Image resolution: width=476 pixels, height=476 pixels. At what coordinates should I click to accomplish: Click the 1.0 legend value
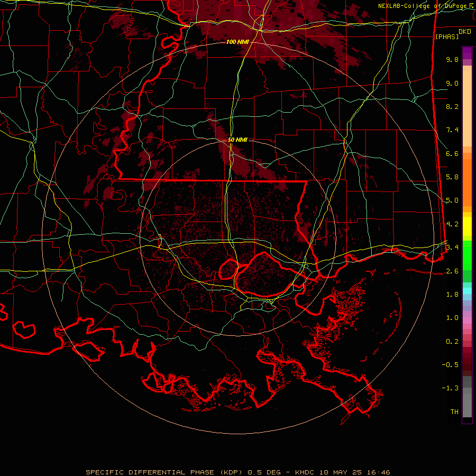452,318
